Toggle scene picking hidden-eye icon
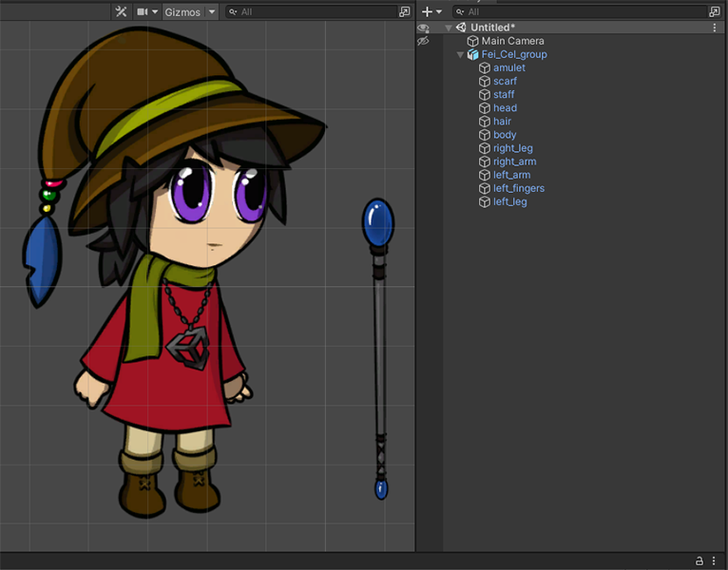Screen dimensions: 728x570 [x=423, y=41]
